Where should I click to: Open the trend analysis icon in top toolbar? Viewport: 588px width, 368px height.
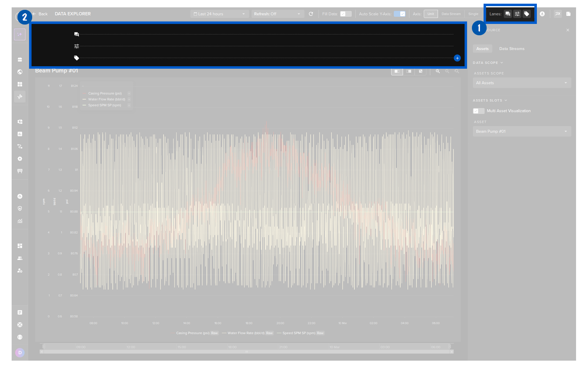pyautogui.click(x=558, y=14)
